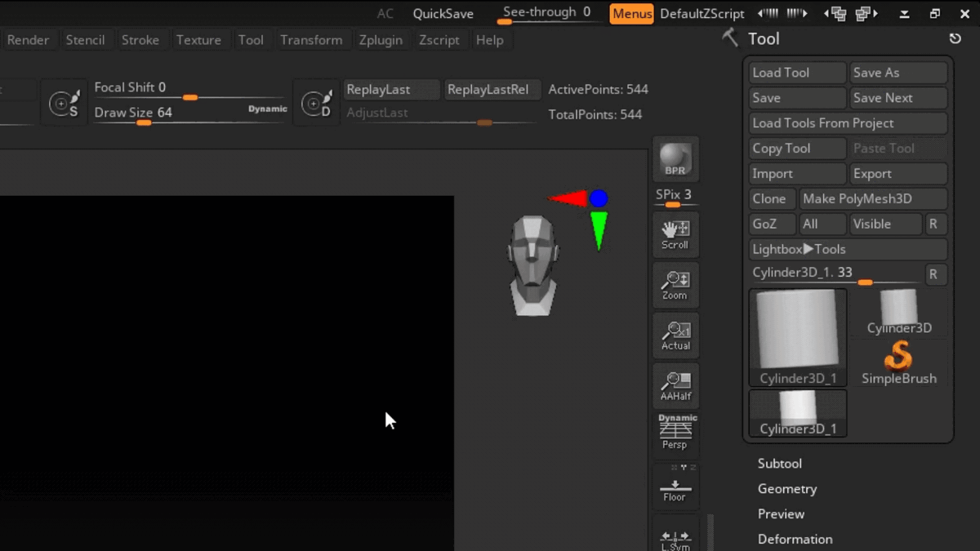Click the GoZ button

coord(773,224)
